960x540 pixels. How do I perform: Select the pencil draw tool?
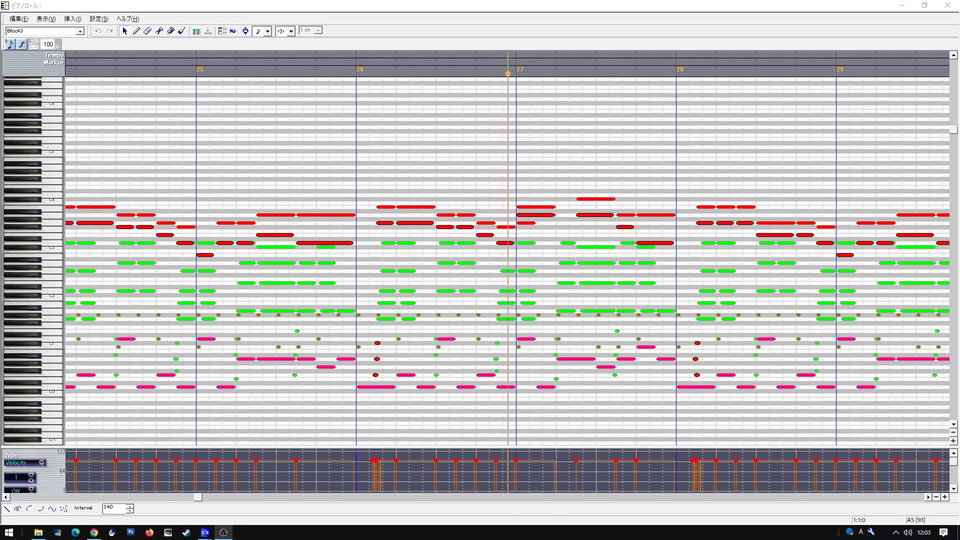136,31
